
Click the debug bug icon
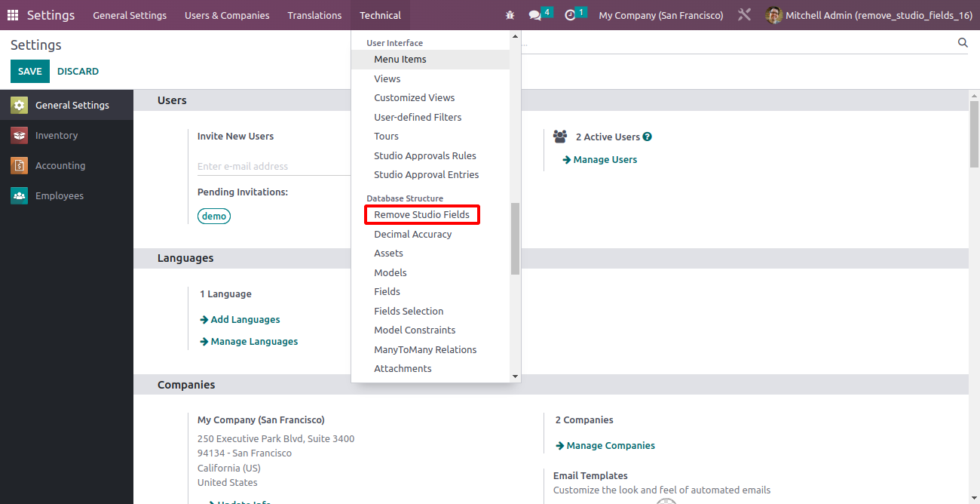[x=510, y=15]
